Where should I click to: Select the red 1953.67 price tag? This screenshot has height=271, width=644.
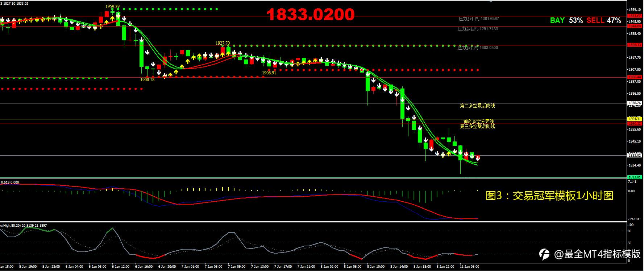coord(635,16)
